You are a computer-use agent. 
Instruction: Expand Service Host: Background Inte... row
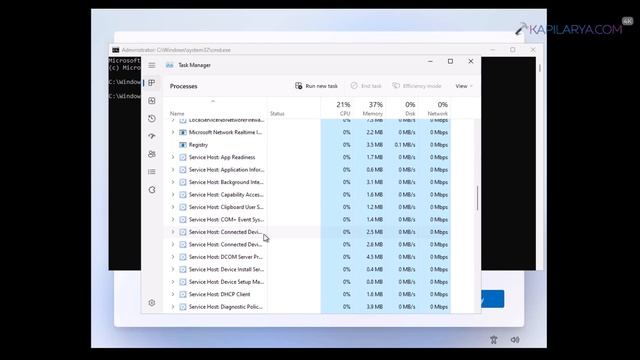coord(173,182)
